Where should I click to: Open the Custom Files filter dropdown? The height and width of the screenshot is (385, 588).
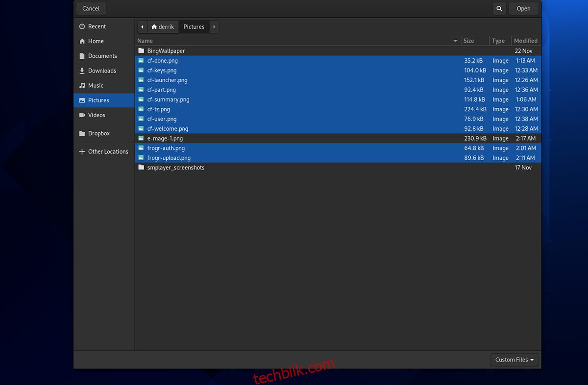pos(514,360)
